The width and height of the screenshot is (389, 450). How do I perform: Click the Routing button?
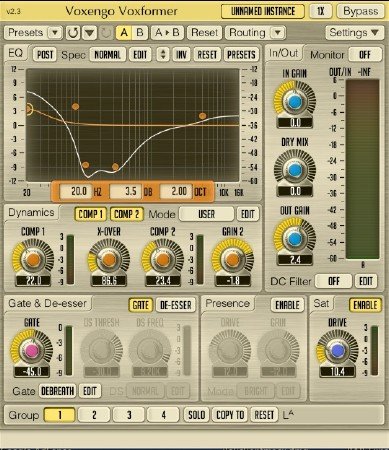click(247, 33)
